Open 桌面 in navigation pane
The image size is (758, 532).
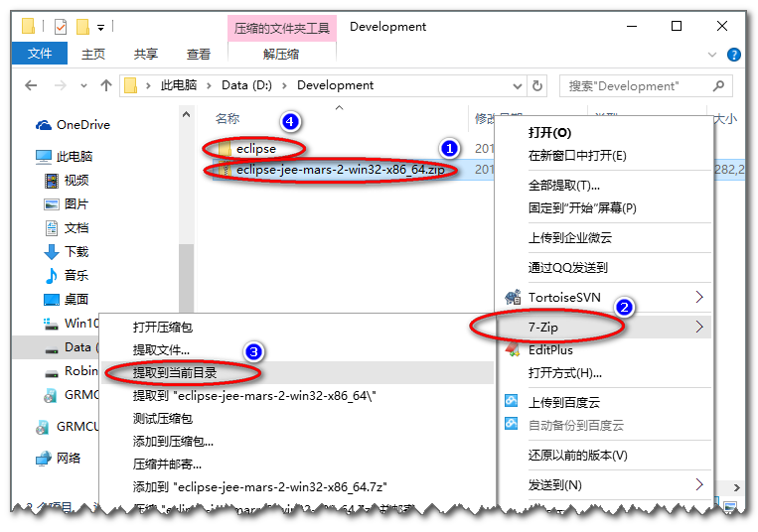(x=67, y=300)
